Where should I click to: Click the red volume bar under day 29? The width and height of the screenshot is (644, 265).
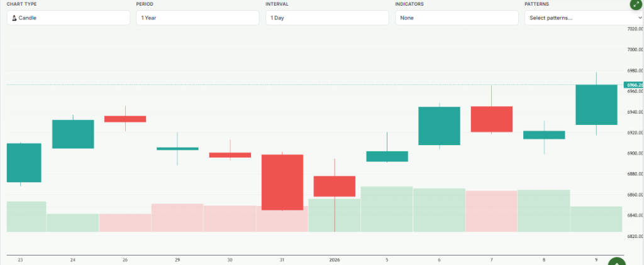click(x=177, y=217)
